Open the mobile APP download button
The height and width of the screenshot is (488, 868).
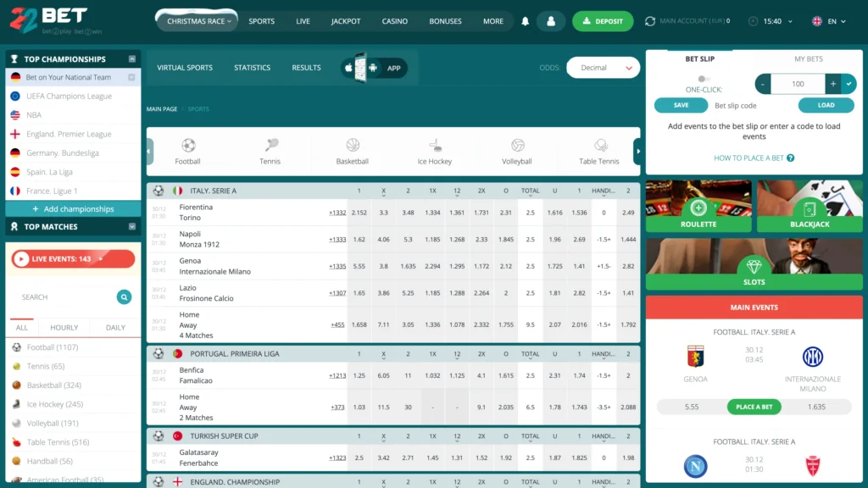374,68
